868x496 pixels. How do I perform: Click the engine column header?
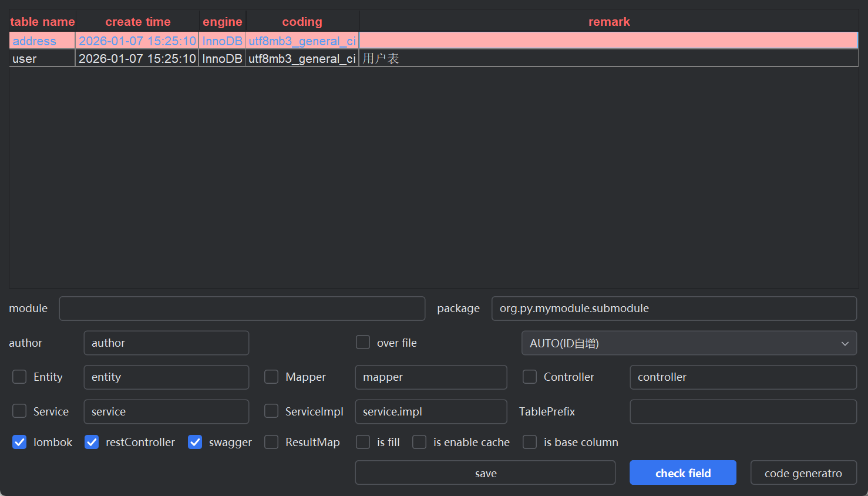click(x=223, y=22)
